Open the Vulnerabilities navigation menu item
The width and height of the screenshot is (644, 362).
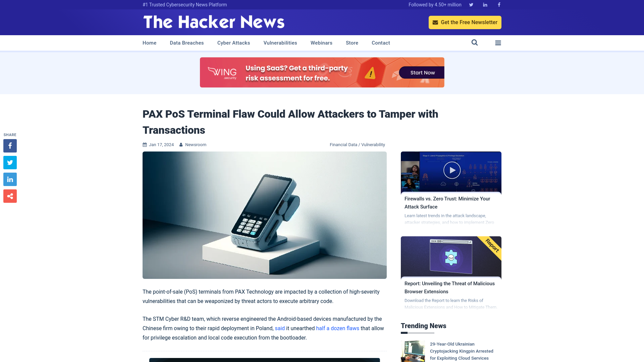tap(280, 43)
